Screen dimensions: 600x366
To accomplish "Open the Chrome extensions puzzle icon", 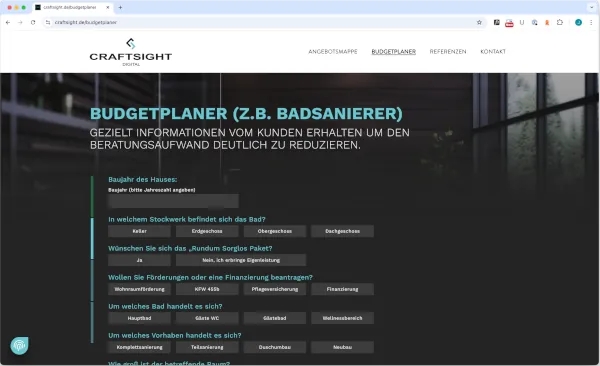I will 560,23.
